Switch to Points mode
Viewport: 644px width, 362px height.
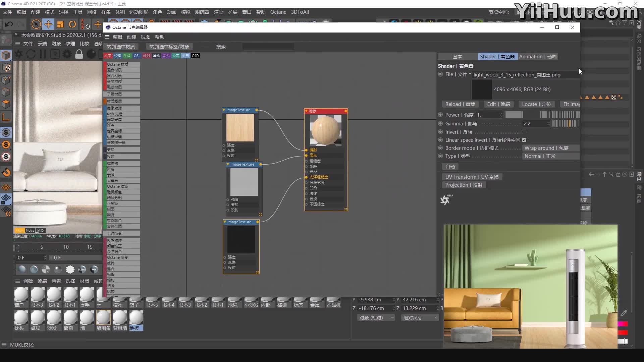coord(6,80)
